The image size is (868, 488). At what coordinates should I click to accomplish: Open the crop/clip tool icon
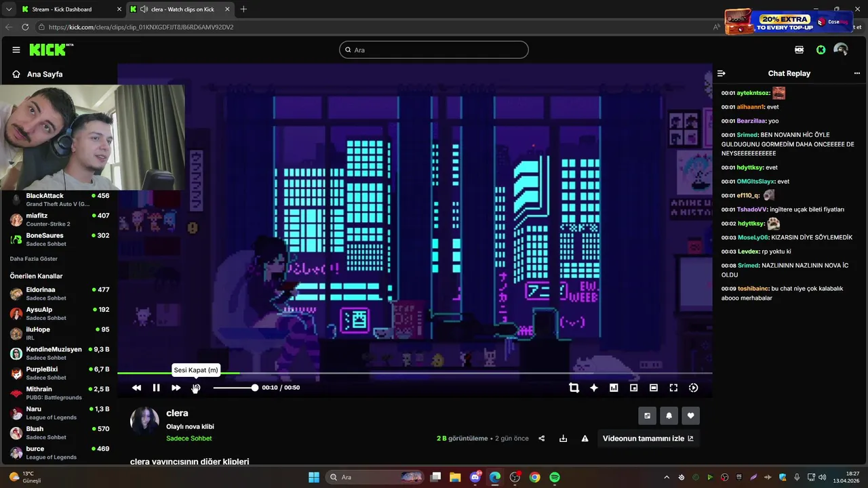[574, 388]
